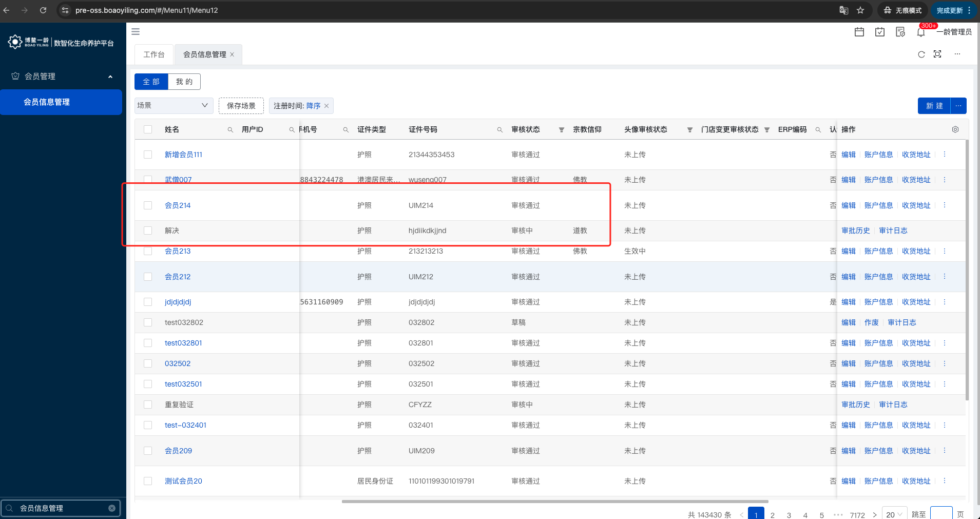Click 编辑 for 会员214 row

849,205
